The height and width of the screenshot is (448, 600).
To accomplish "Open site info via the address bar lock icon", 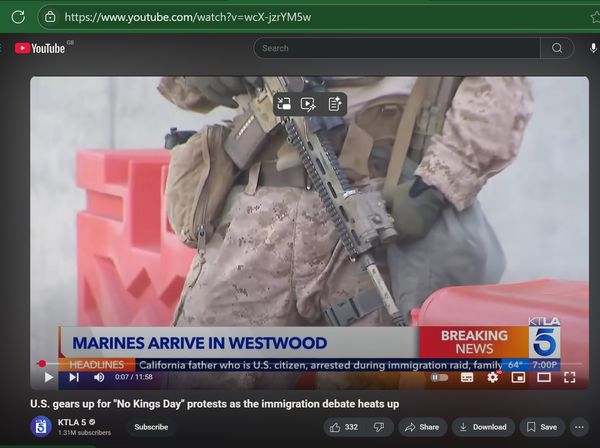I will pos(50,17).
